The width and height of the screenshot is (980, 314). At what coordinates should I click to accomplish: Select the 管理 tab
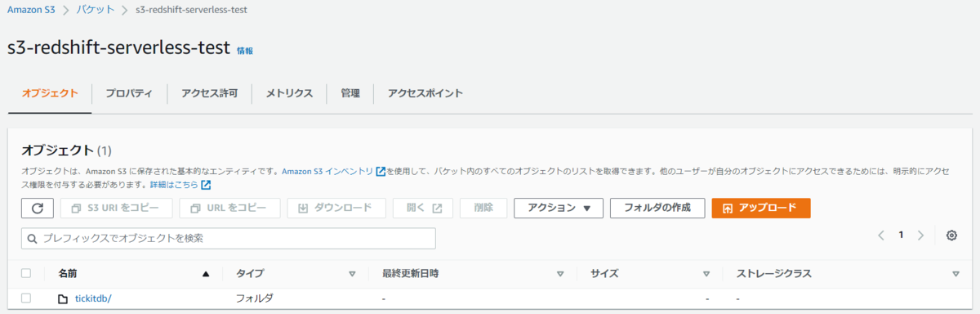pos(350,93)
